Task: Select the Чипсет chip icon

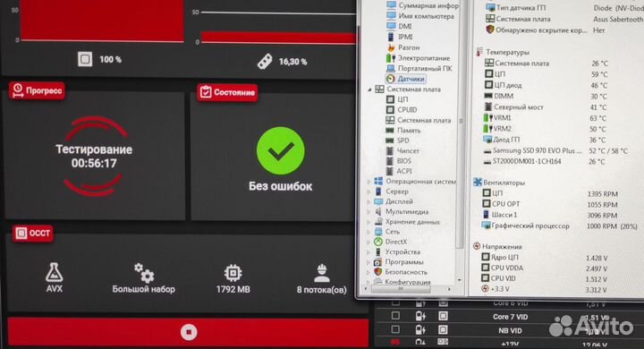Action: 390,150
